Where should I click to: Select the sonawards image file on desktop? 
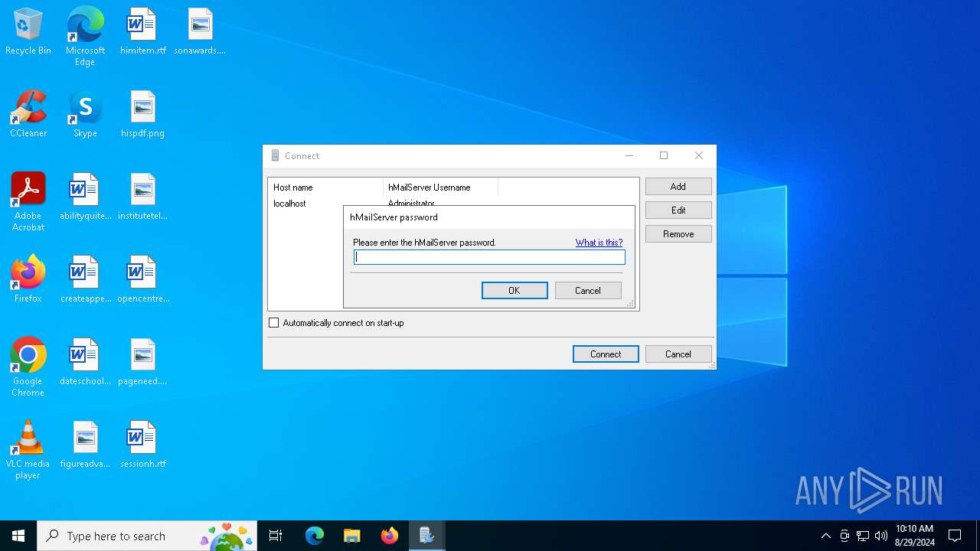[x=200, y=32]
